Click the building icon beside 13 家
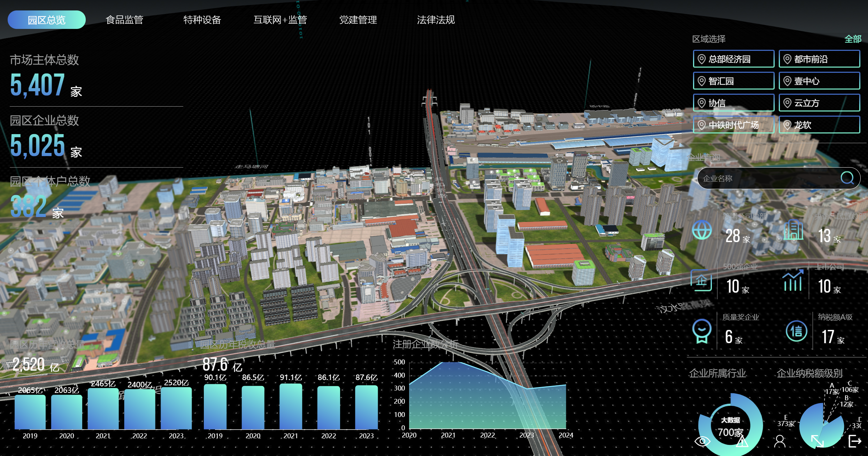Viewport: 868px width, 456px height. [x=793, y=230]
